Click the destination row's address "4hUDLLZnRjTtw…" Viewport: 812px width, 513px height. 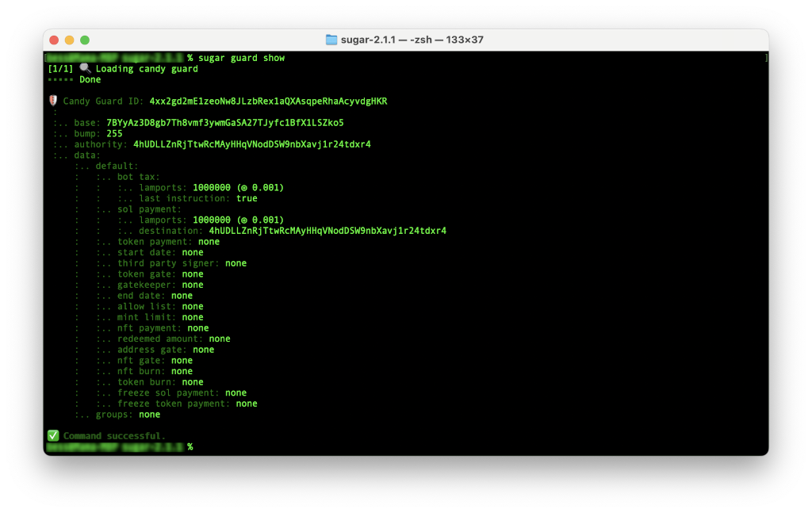coord(327,231)
